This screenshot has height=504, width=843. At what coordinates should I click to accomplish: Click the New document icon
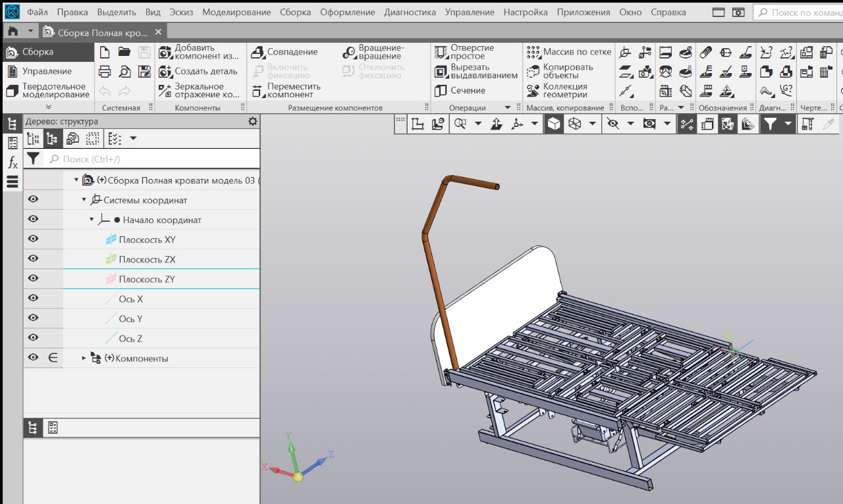104,52
